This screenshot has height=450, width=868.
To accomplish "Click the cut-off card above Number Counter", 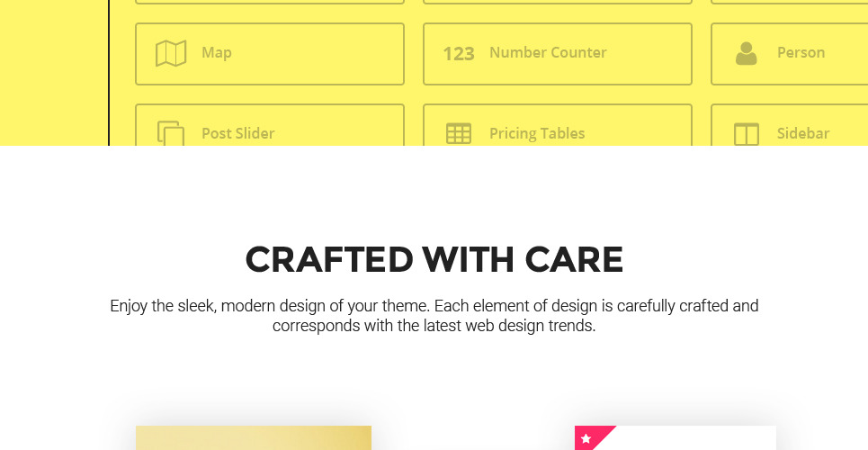I will coord(557,2).
